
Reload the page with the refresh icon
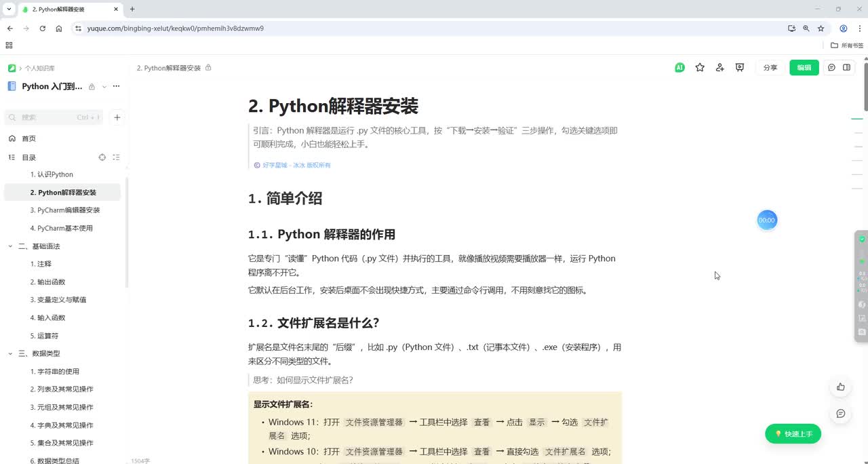point(43,28)
